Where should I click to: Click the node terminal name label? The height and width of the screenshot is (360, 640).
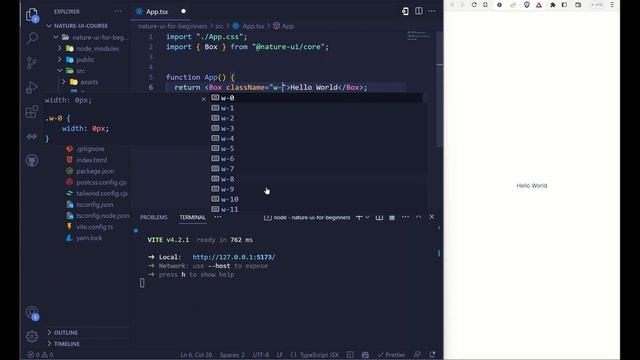312,218
